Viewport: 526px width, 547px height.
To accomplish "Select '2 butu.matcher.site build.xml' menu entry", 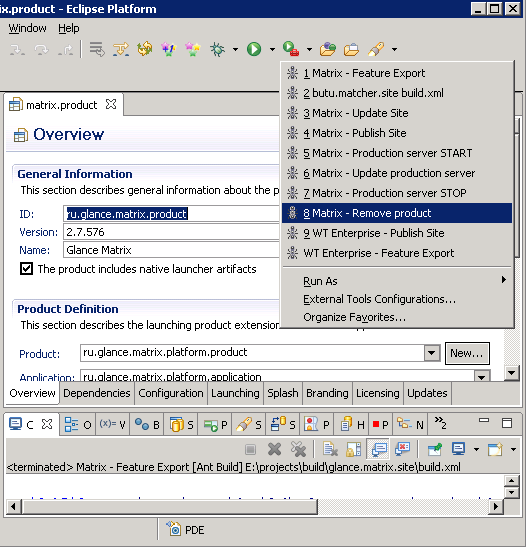I will (397, 93).
